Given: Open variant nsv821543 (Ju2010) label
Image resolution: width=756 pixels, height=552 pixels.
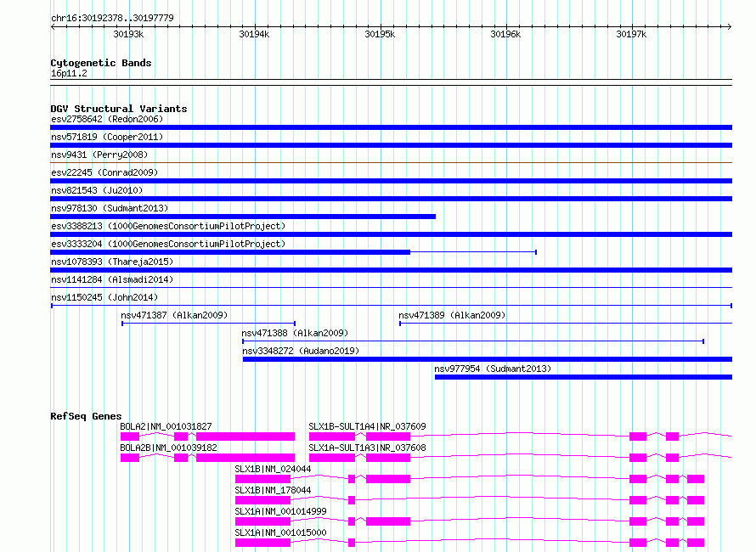Looking at the screenshot, I should (x=97, y=190).
